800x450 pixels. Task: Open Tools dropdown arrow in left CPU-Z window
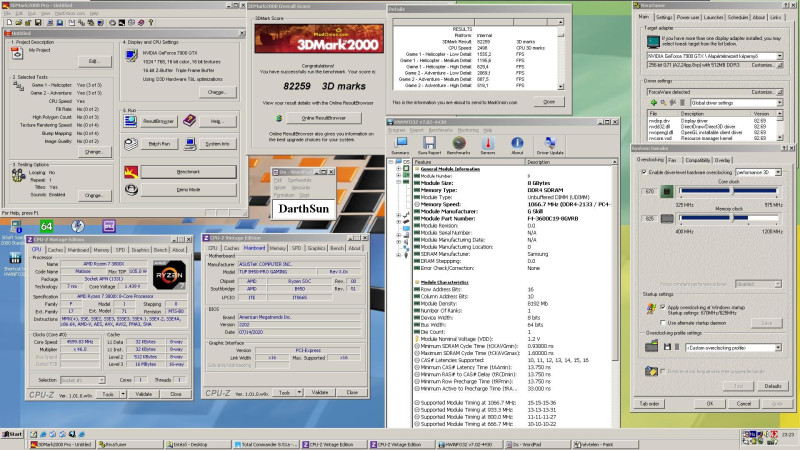[x=123, y=394]
